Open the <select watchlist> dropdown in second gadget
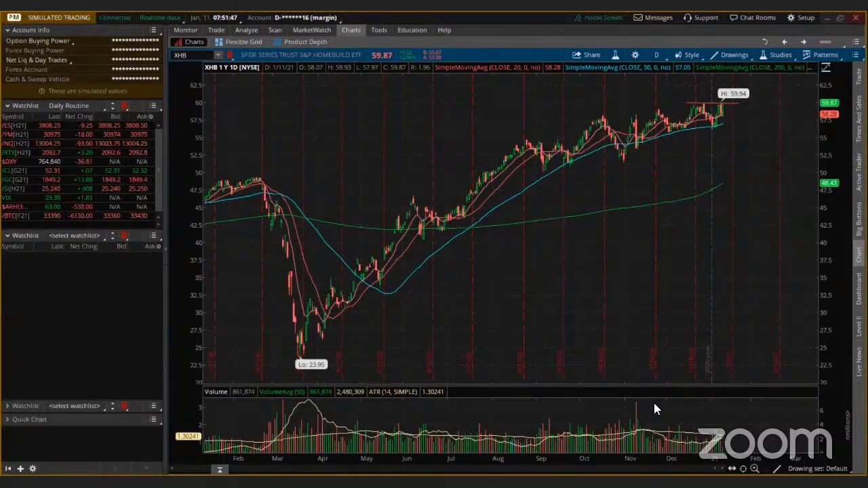 (x=78, y=235)
